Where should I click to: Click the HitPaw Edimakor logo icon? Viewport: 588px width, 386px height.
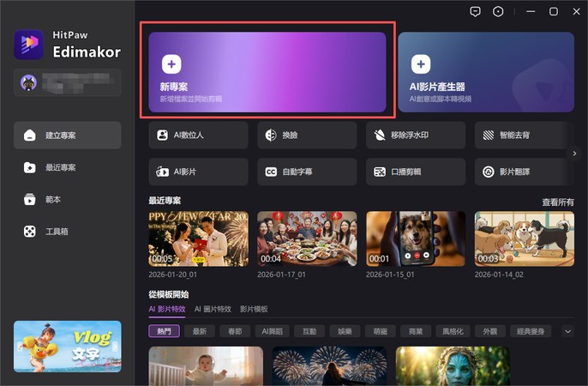pyautogui.click(x=28, y=45)
